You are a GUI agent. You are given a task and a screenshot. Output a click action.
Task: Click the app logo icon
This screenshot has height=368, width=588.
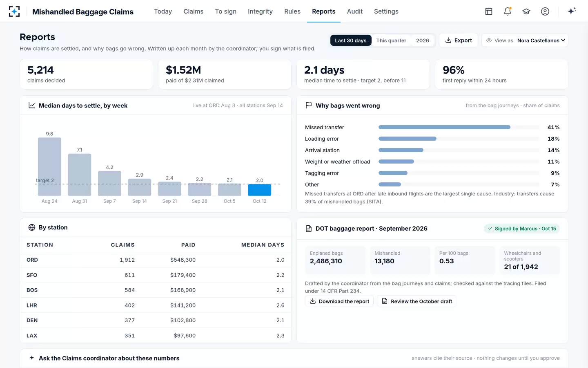click(x=14, y=11)
